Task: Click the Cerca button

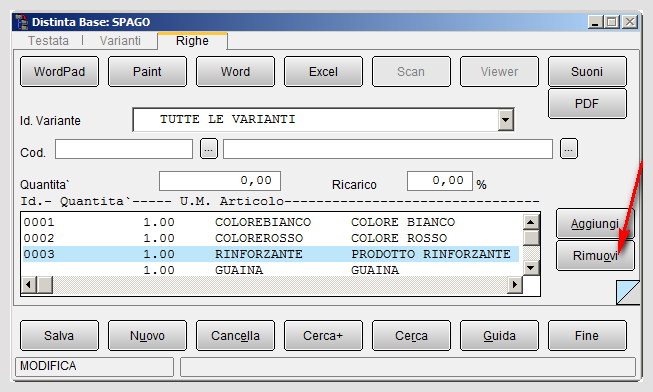Action: coord(411,335)
